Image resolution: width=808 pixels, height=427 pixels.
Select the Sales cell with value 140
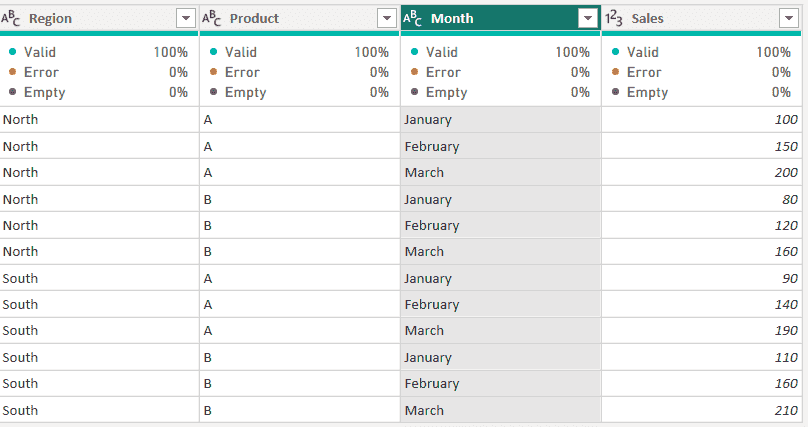pos(701,305)
